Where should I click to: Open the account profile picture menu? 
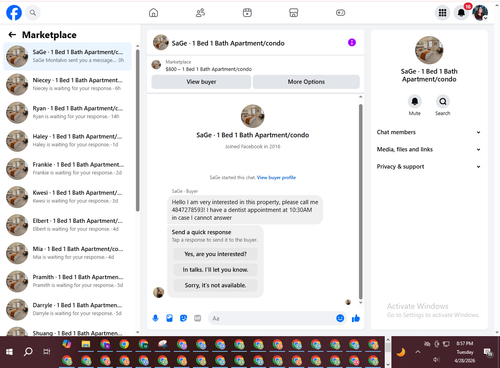(480, 13)
